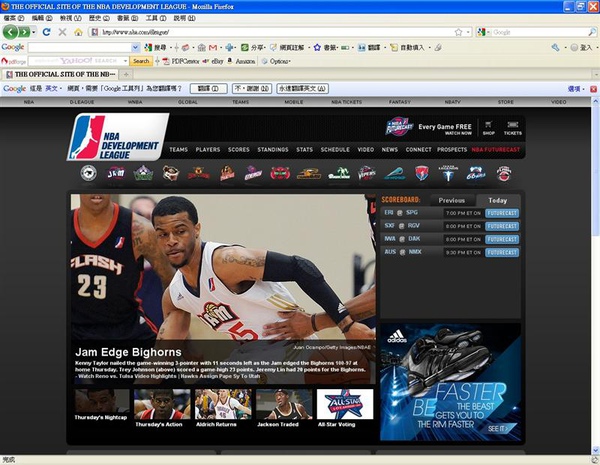Click the green forward arrow button

click(24, 33)
